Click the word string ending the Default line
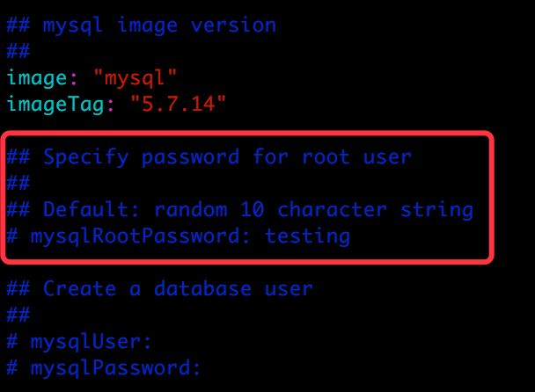The width and height of the screenshot is (535, 392). (436, 210)
